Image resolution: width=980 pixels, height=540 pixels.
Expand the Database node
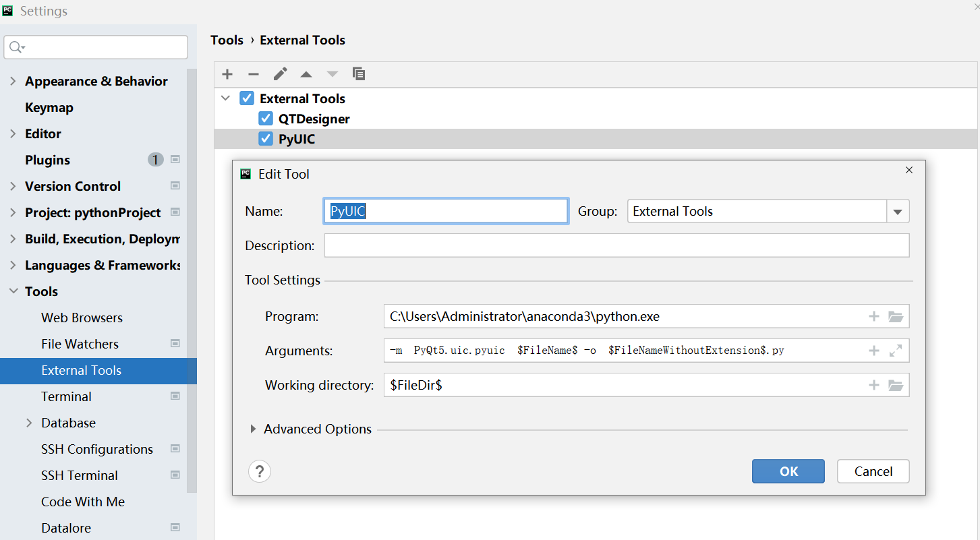29,423
